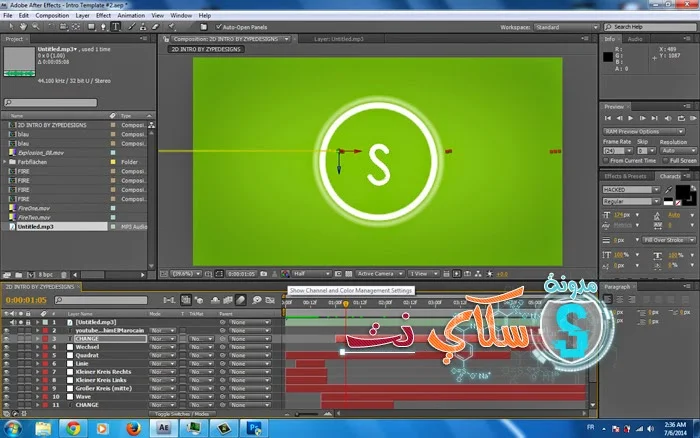Screen dimensions: 700x438
Task: Switch to the Effects & Presets tab
Action: (625, 176)
